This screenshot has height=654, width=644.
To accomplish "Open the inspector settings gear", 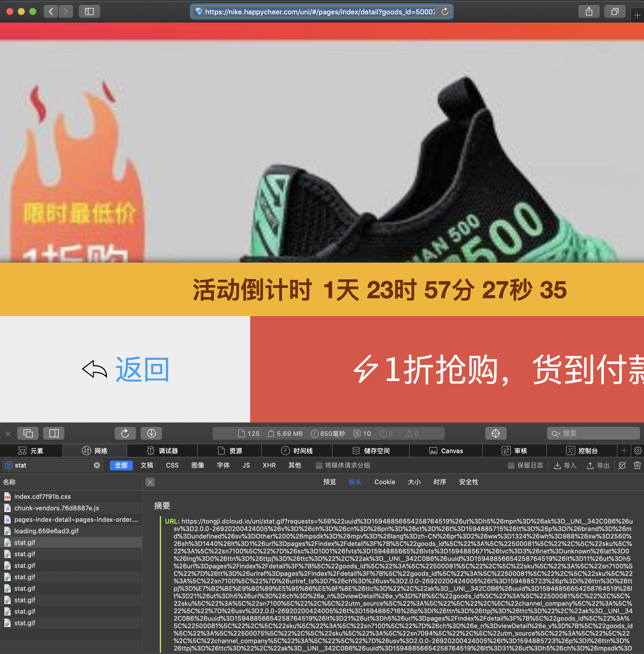I will pos(638,451).
